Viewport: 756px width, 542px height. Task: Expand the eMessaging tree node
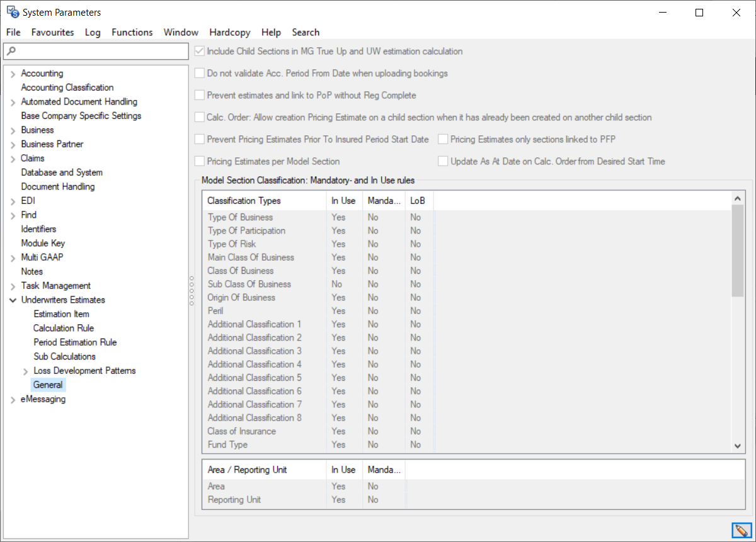pos(13,400)
